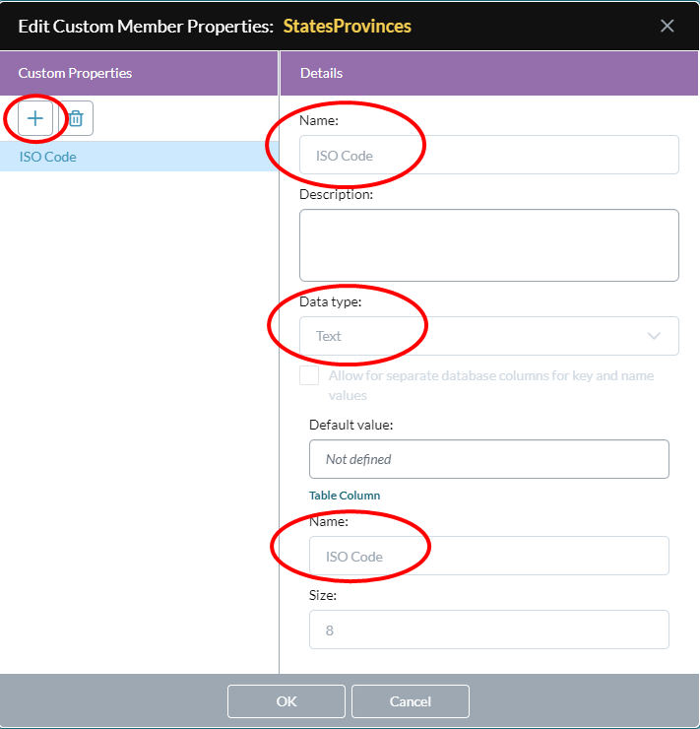700x729 pixels.
Task: Click inside the Description text area
Action: (x=489, y=245)
